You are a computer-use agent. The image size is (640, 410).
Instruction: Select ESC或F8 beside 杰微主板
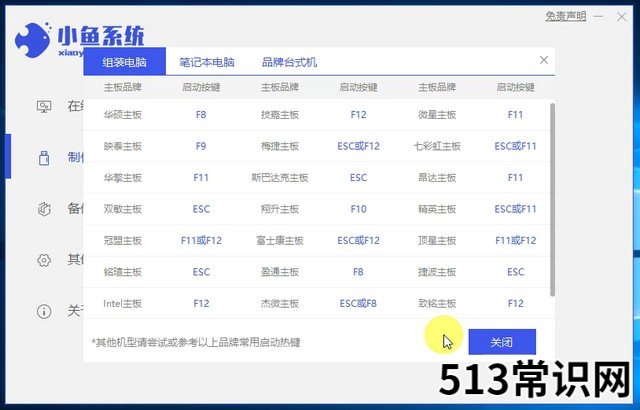coord(358,304)
